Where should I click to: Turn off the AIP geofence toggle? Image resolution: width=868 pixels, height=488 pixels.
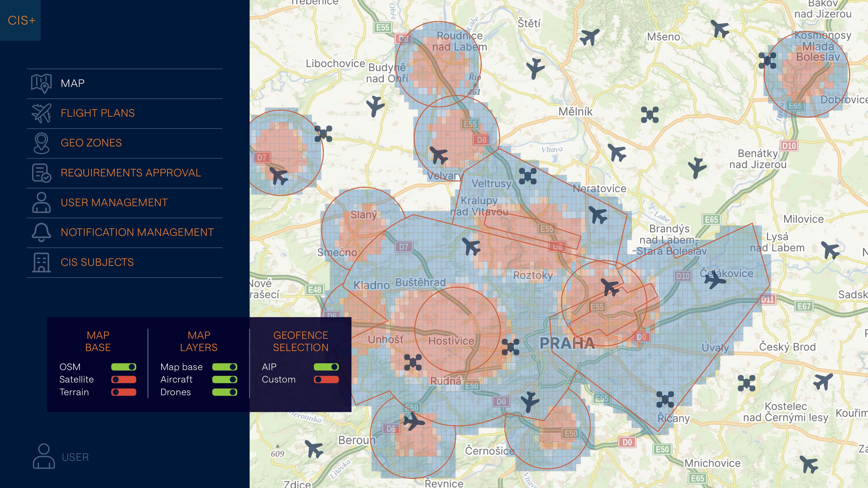click(326, 367)
